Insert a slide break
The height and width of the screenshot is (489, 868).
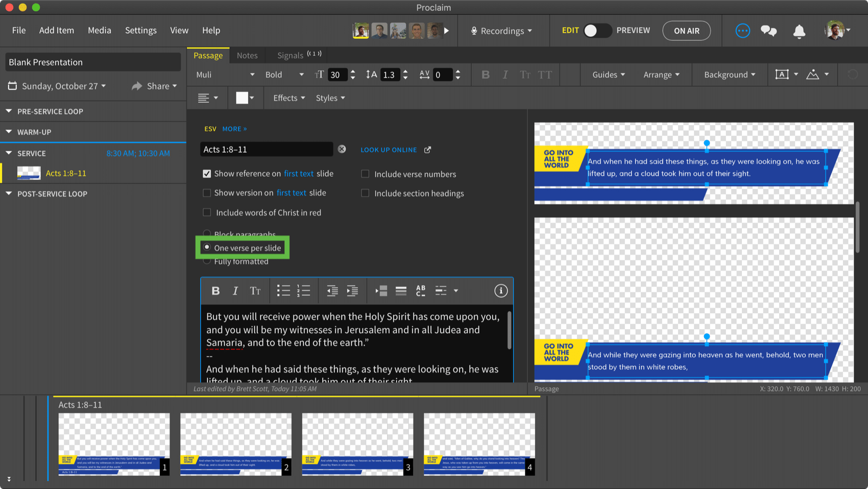tap(381, 291)
